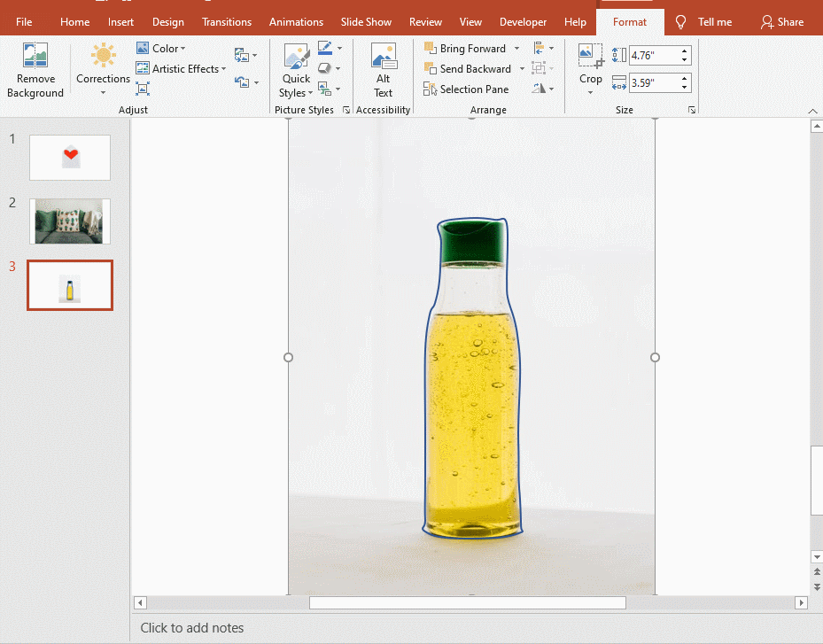The width and height of the screenshot is (823, 644).
Task: Open the Corrections sun icon
Action: (103, 55)
